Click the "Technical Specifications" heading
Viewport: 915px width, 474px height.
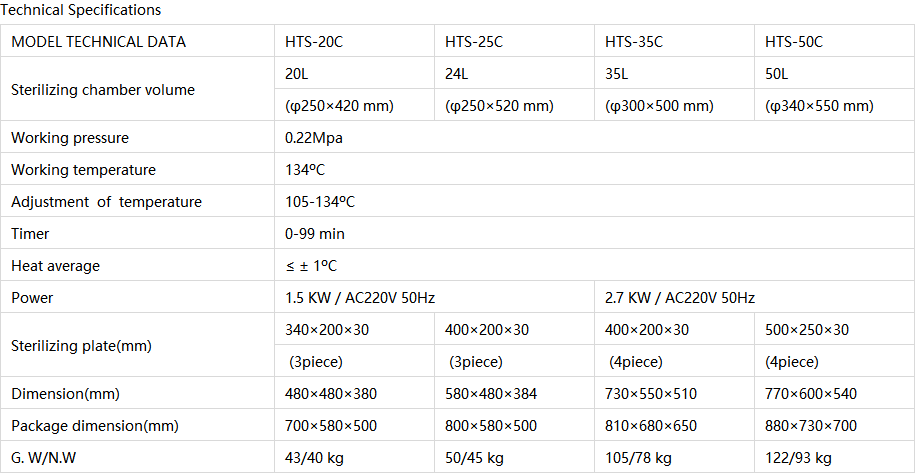pos(82,10)
